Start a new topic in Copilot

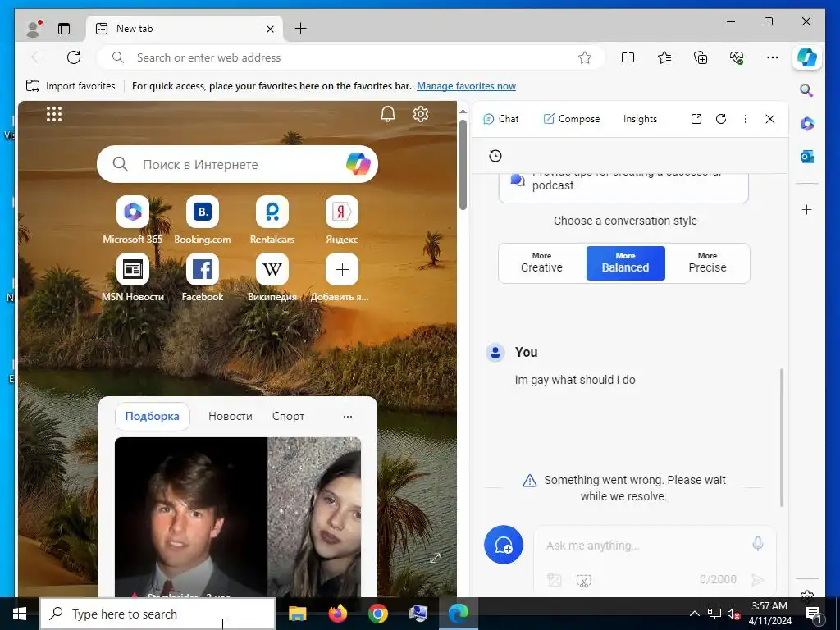point(504,545)
